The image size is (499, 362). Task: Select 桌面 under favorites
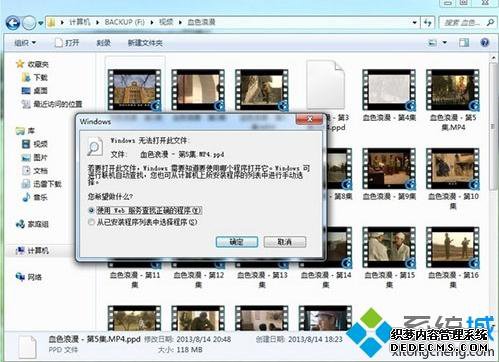tap(35, 90)
